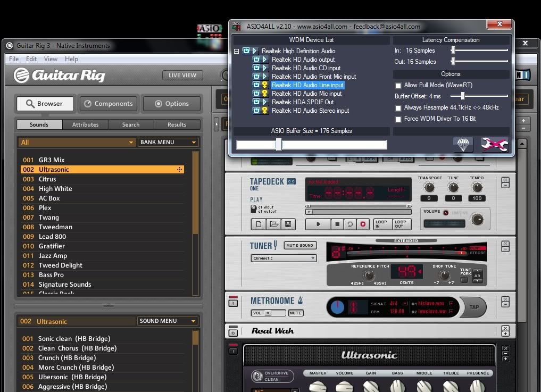Open a file in Tapedeck One
541x392 pixels.
point(274,224)
